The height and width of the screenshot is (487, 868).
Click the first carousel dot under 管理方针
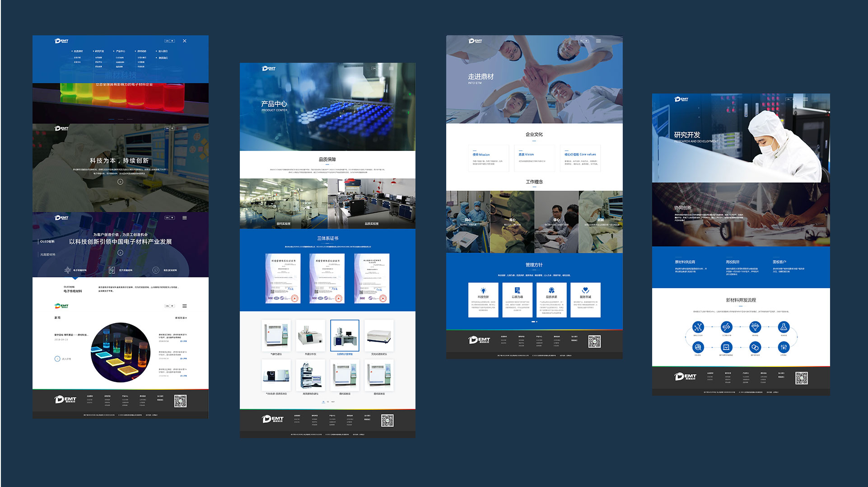(533, 322)
